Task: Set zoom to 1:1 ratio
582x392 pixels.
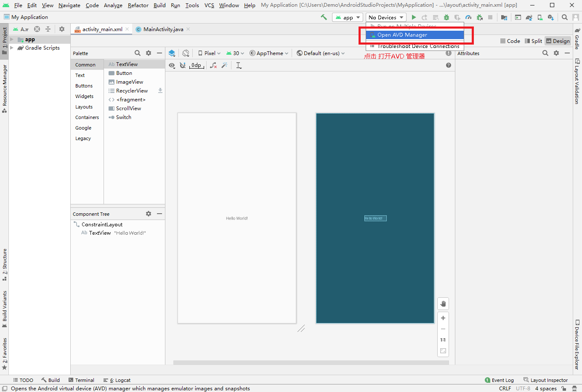Action: pyautogui.click(x=443, y=340)
